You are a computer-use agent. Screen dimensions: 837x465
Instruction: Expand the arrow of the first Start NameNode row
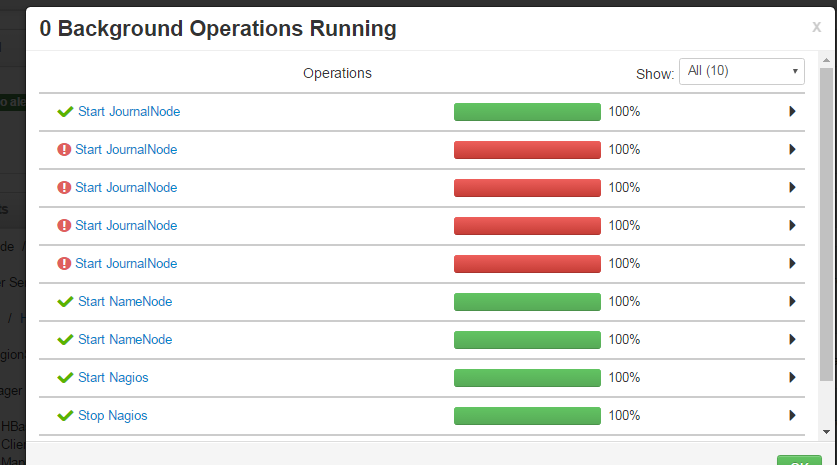[792, 302]
